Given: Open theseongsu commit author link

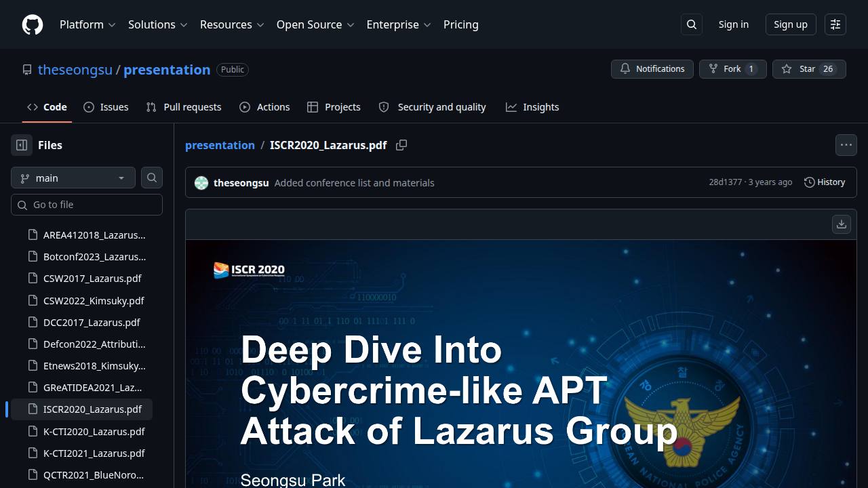Looking at the screenshot, I should click(x=241, y=183).
